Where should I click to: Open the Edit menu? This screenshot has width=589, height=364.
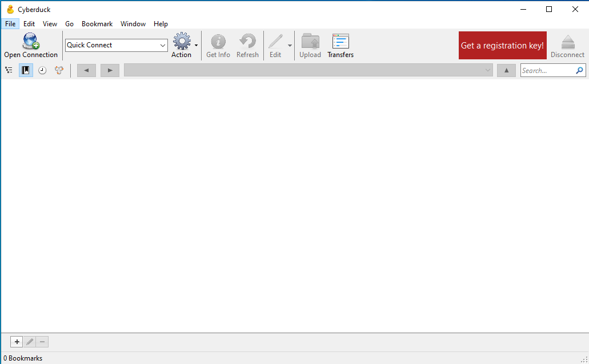[29, 23]
